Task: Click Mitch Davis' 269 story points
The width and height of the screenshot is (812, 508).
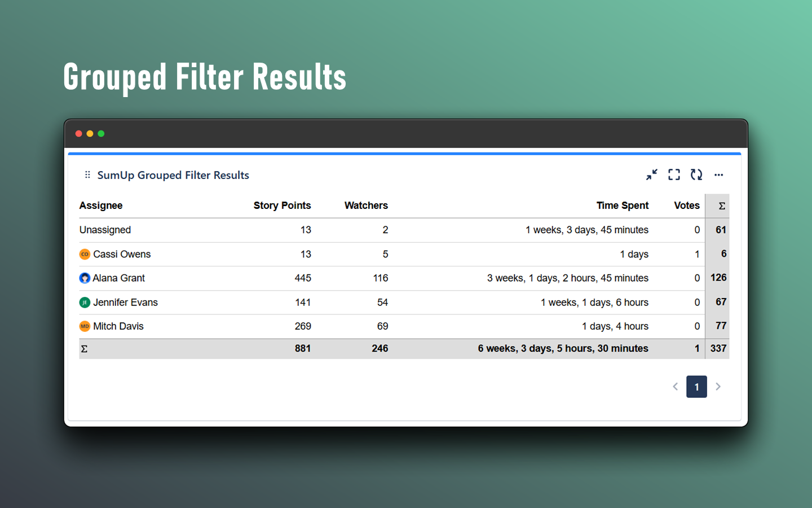Action: (303, 326)
